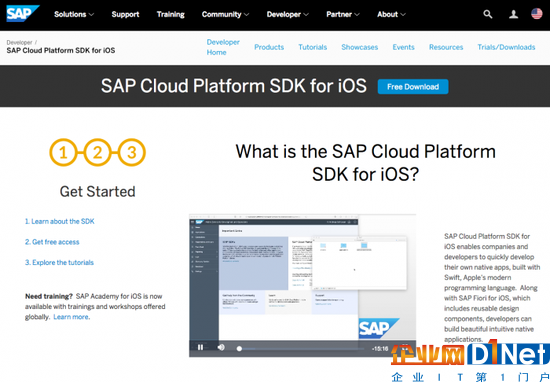The height and width of the screenshot is (382, 550).
Task: Click step 2 circle icon
Action: (97, 152)
